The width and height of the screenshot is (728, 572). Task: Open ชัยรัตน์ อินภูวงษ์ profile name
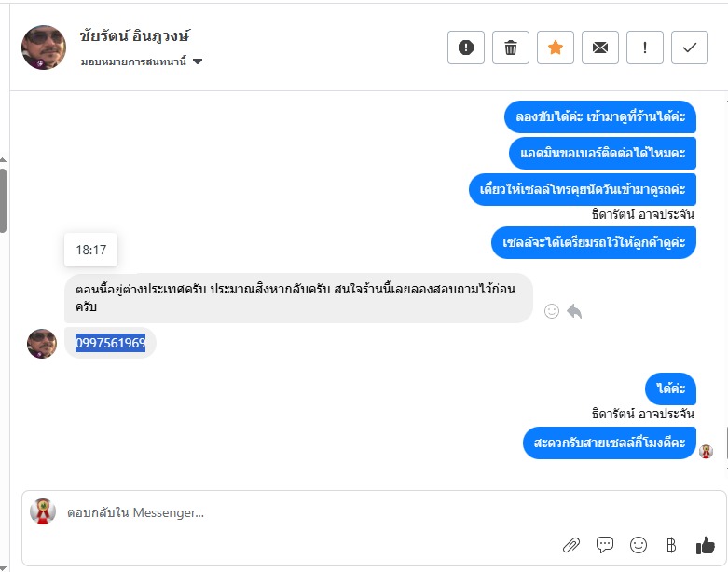(x=135, y=37)
